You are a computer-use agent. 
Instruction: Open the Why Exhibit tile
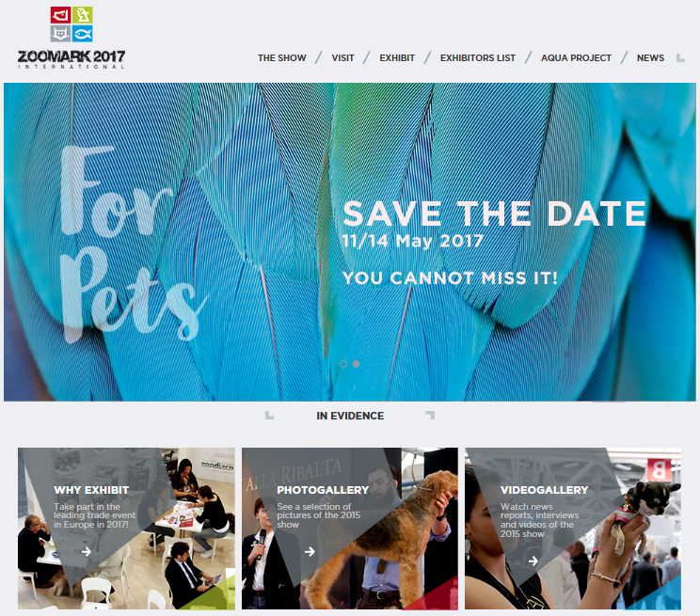126,529
